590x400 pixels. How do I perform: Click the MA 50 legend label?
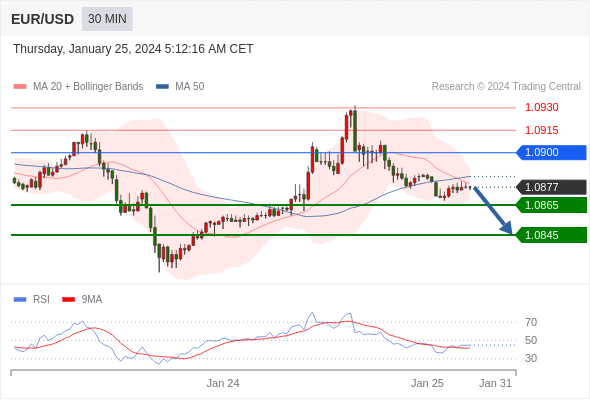pyautogui.click(x=190, y=87)
